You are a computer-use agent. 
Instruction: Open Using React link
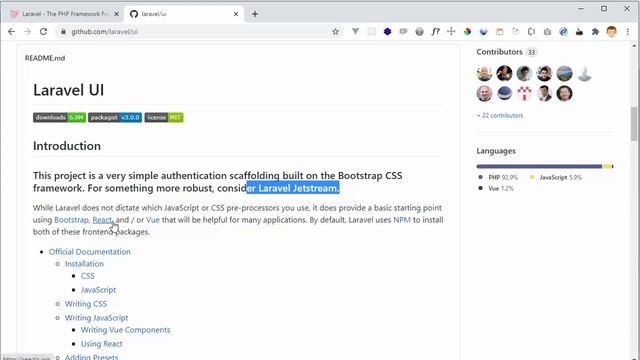(x=102, y=344)
